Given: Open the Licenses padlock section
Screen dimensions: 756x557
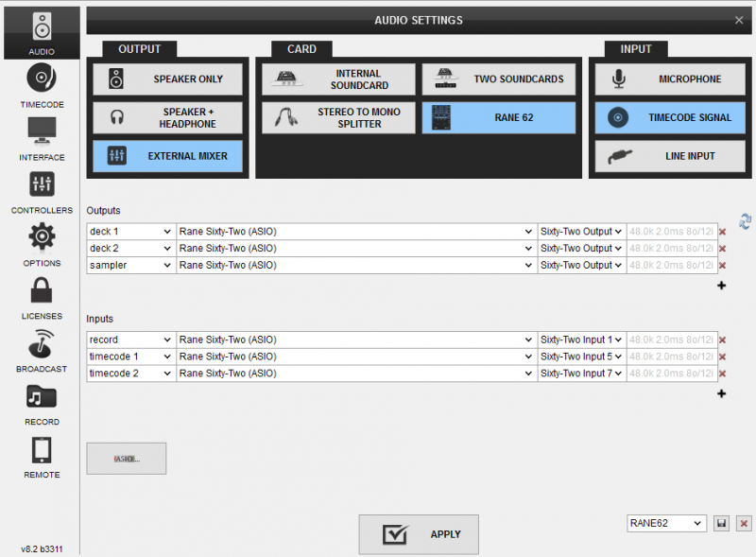Looking at the screenshot, I should pyautogui.click(x=42, y=298).
